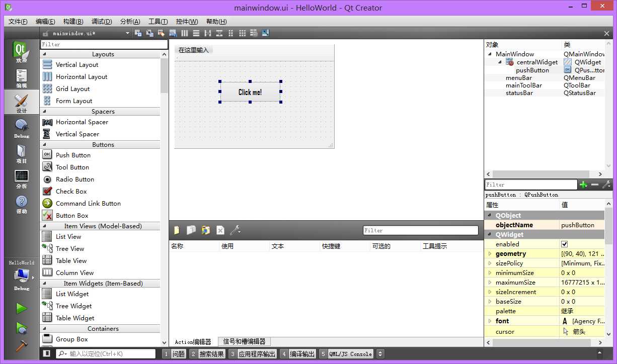Click the Adjust Size toolbar icon
617x364 pixels.
pyautogui.click(x=266, y=33)
